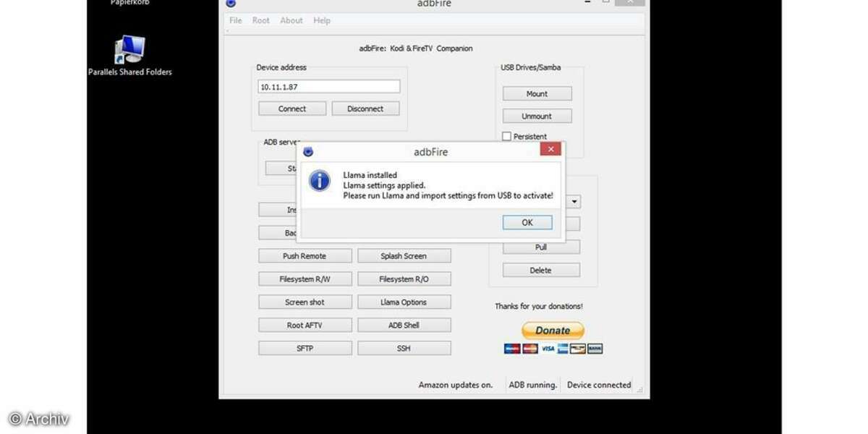This screenshot has width=868, height=434.
Task: Launch the ADB Shell
Action: [404, 325]
